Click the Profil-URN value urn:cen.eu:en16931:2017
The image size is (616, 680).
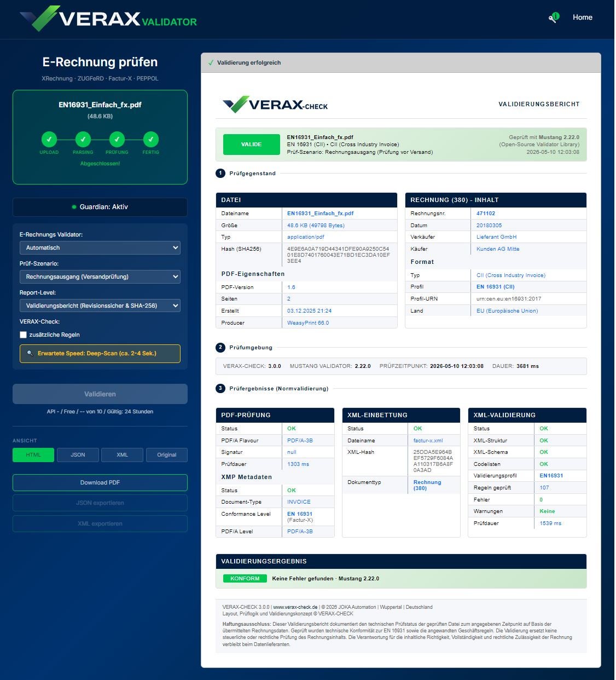click(509, 299)
